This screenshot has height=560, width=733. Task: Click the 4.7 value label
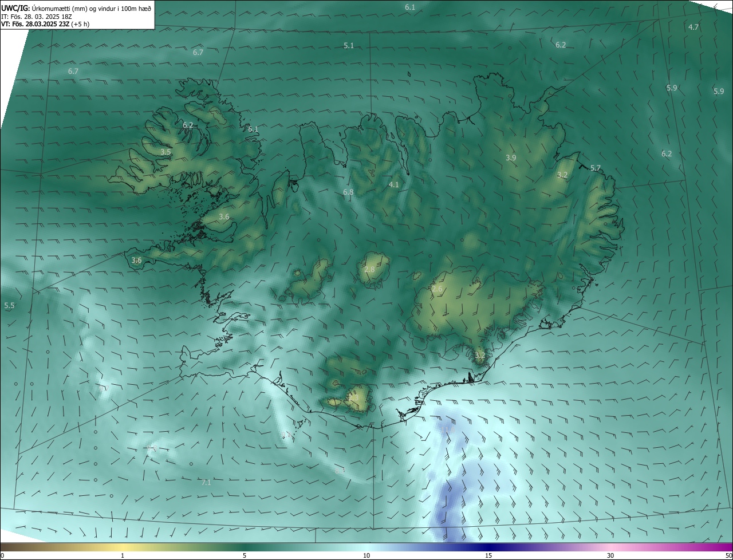[x=693, y=27]
